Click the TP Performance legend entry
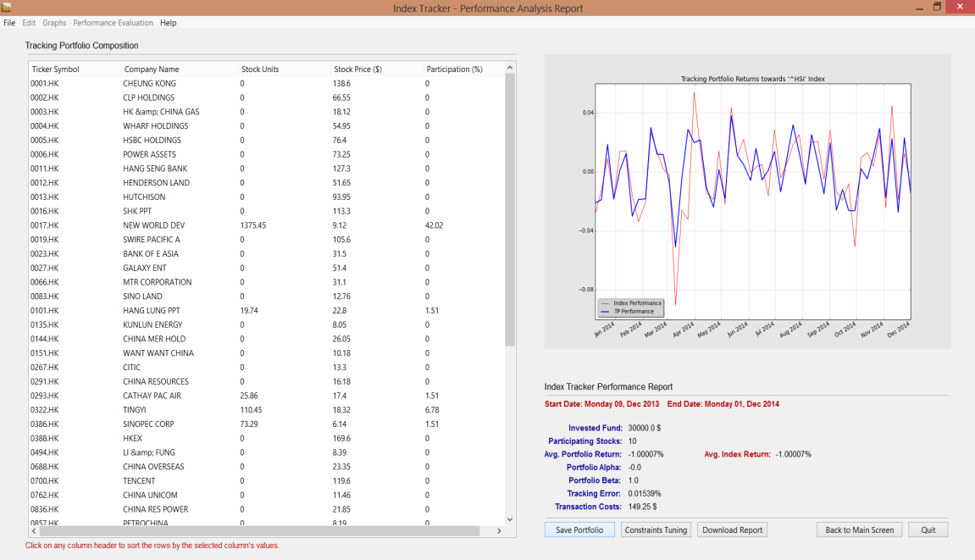 [x=628, y=312]
